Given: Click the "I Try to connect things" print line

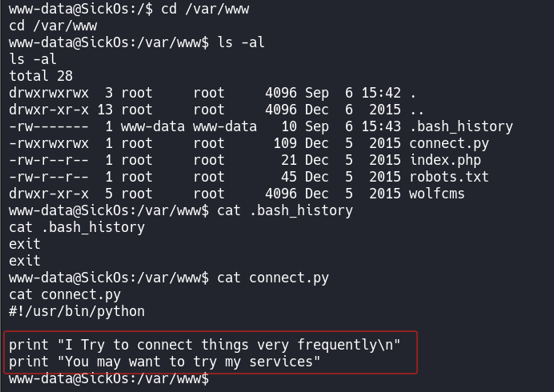Looking at the screenshot, I should (x=205, y=345).
